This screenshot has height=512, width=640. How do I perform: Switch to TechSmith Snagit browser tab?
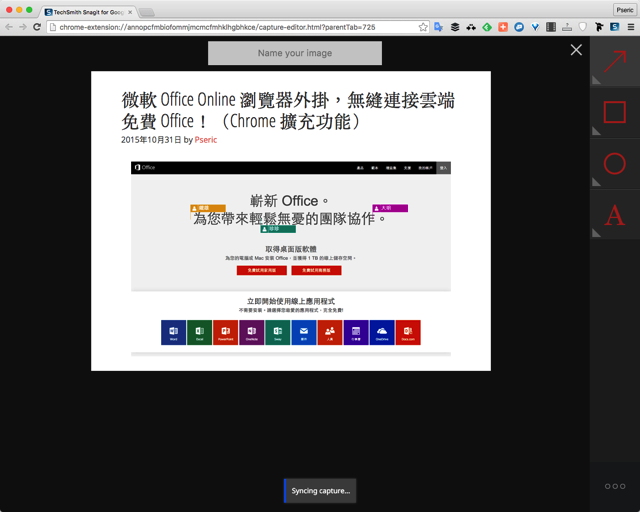click(x=88, y=12)
